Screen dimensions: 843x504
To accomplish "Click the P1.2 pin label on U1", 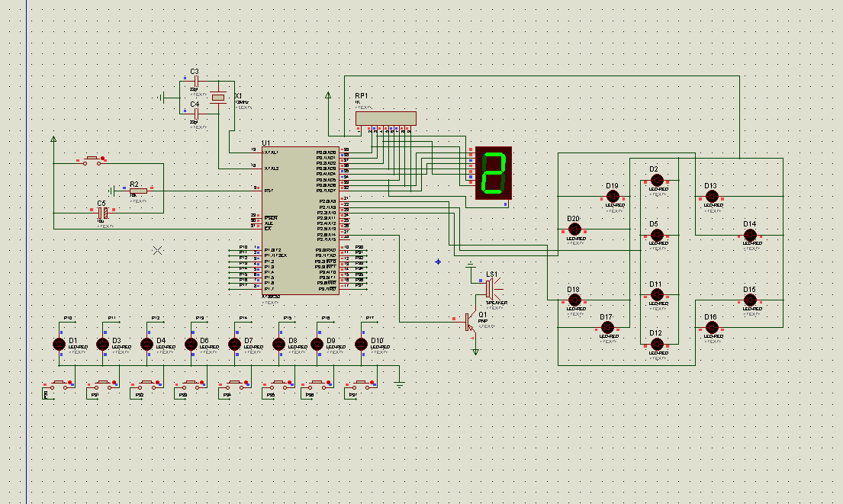I will (269, 262).
